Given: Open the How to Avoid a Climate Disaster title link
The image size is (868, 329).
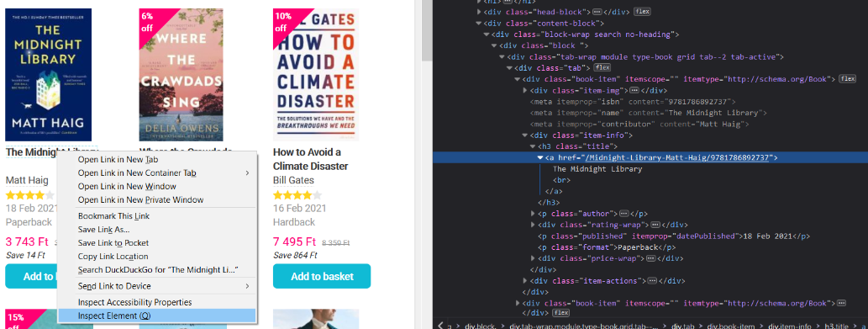Looking at the screenshot, I should [311, 160].
